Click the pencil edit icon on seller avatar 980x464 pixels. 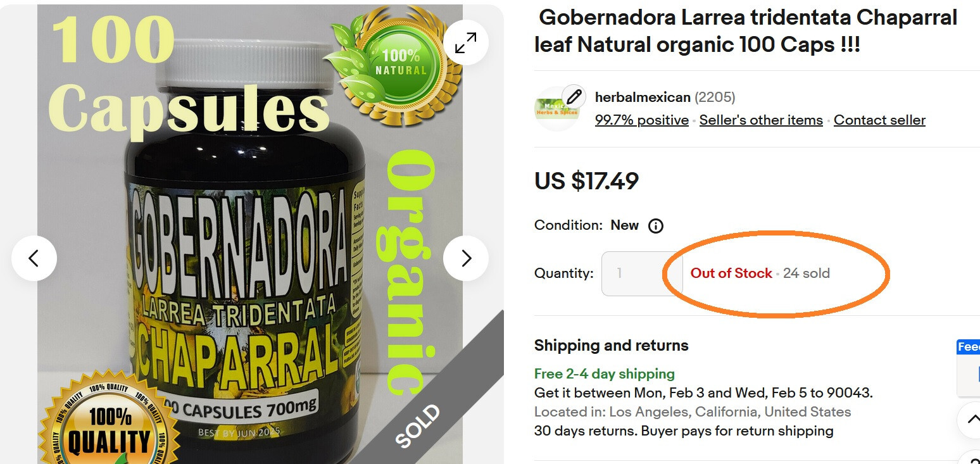(574, 97)
